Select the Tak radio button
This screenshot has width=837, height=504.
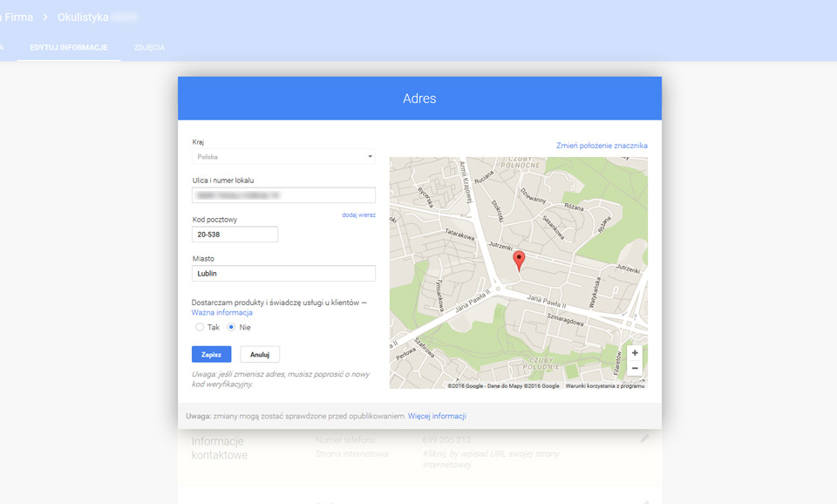(200, 327)
